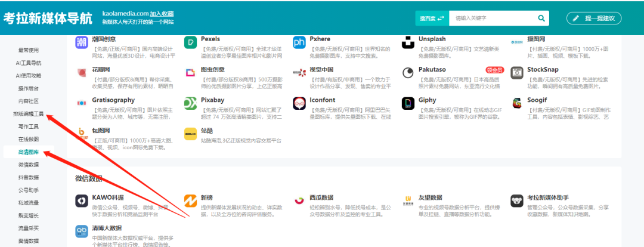Select highlighted 高清图库 sidebar item
This screenshot has height=247, width=644.
coord(29,152)
